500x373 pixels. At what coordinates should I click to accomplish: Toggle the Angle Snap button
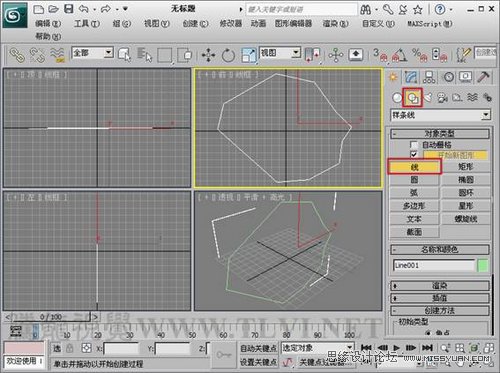(400, 55)
